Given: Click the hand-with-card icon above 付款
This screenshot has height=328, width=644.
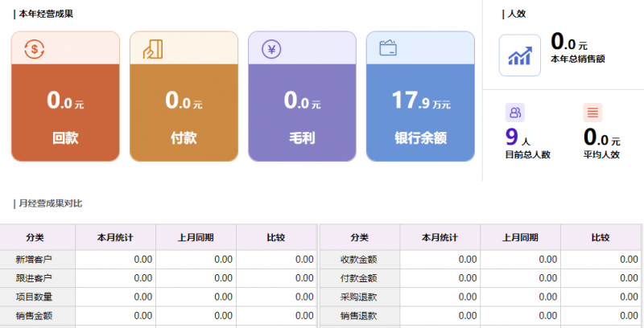Looking at the screenshot, I should (x=153, y=49).
